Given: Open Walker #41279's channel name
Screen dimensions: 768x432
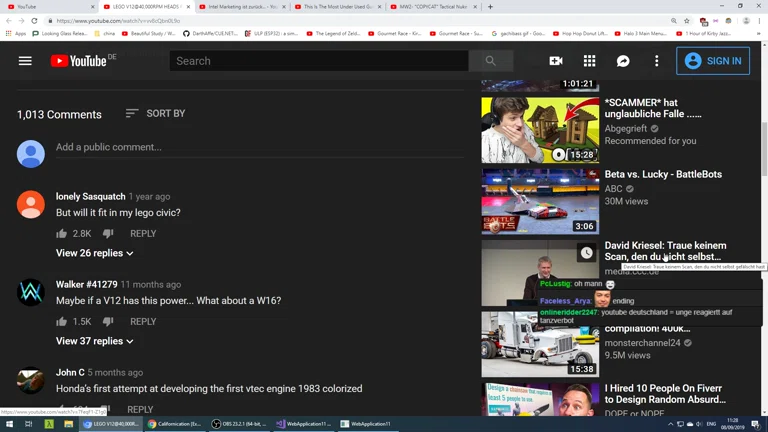Looking at the screenshot, I should pos(87,285).
